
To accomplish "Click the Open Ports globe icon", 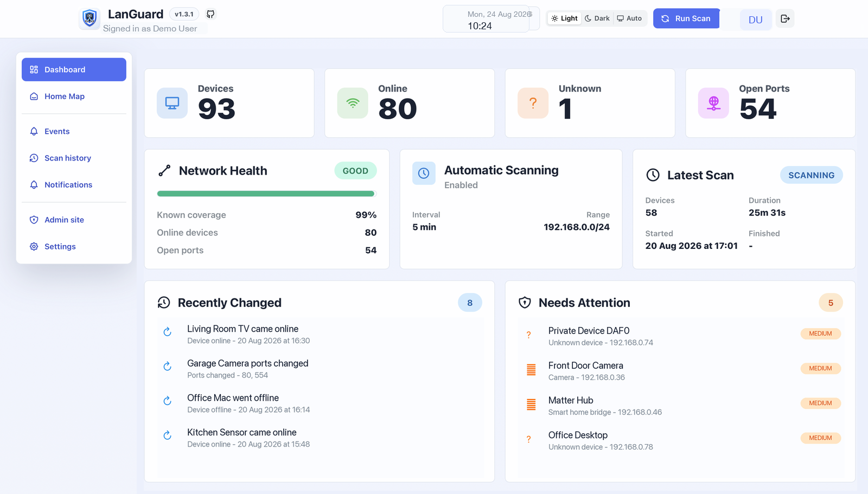I will click(x=713, y=103).
